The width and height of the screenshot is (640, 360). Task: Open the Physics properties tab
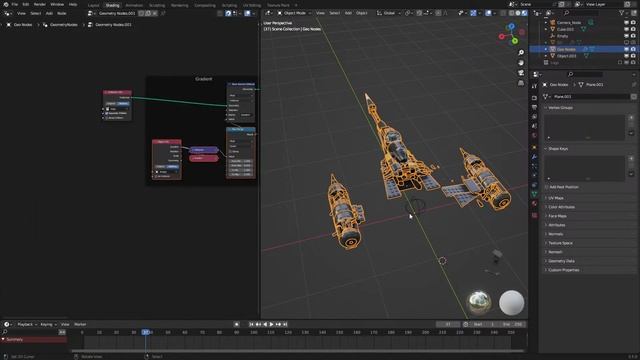[x=534, y=176]
